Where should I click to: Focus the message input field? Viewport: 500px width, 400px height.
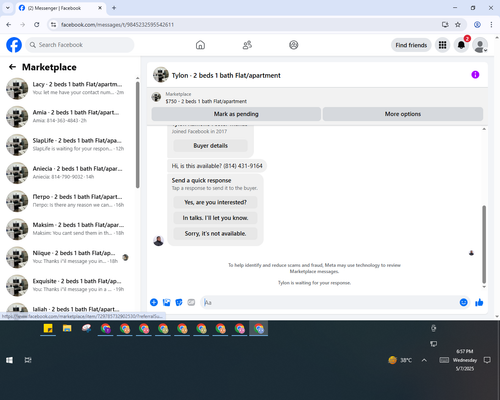[x=330, y=302]
